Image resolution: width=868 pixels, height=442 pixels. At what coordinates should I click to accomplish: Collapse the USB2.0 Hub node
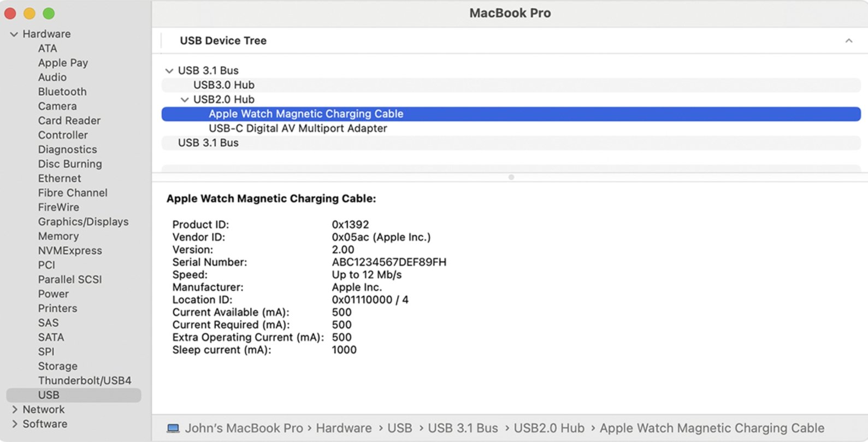click(185, 100)
